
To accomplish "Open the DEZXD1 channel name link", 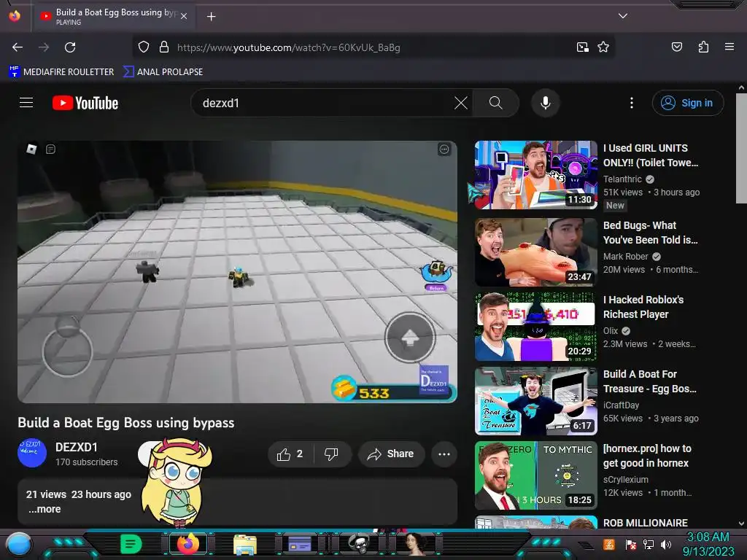I will pyautogui.click(x=76, y=447).
